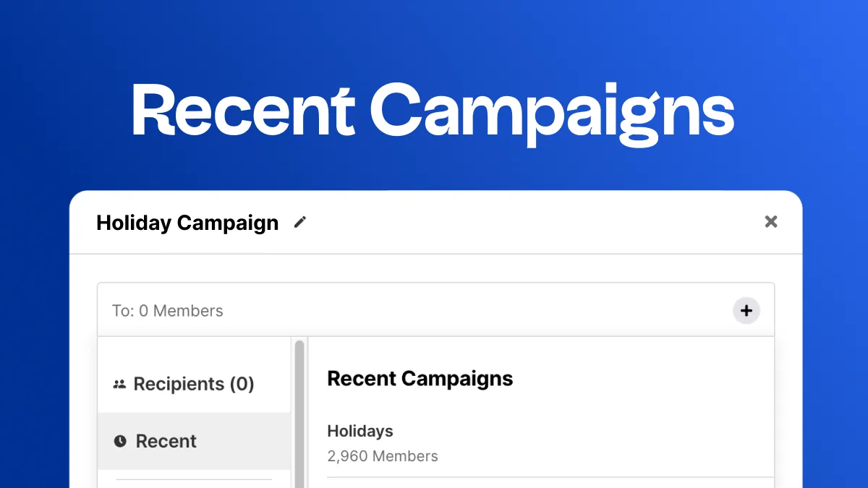868x488 pixels.
Task: Choose the Holidays row from the campaign list
Action: 434,442
